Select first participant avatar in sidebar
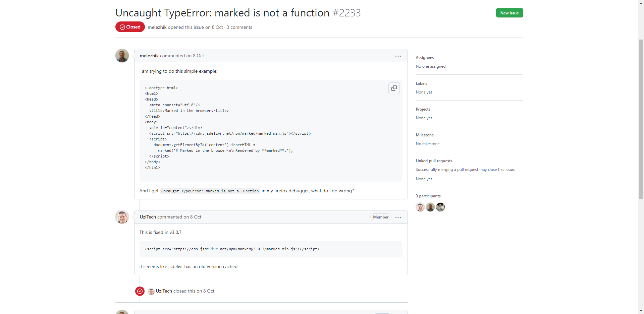644x314 pixels. tap(420, 207)
